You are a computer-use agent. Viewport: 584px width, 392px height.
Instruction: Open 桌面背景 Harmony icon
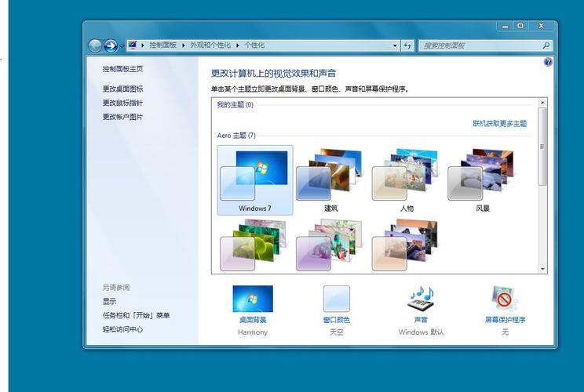pos(253,299)
